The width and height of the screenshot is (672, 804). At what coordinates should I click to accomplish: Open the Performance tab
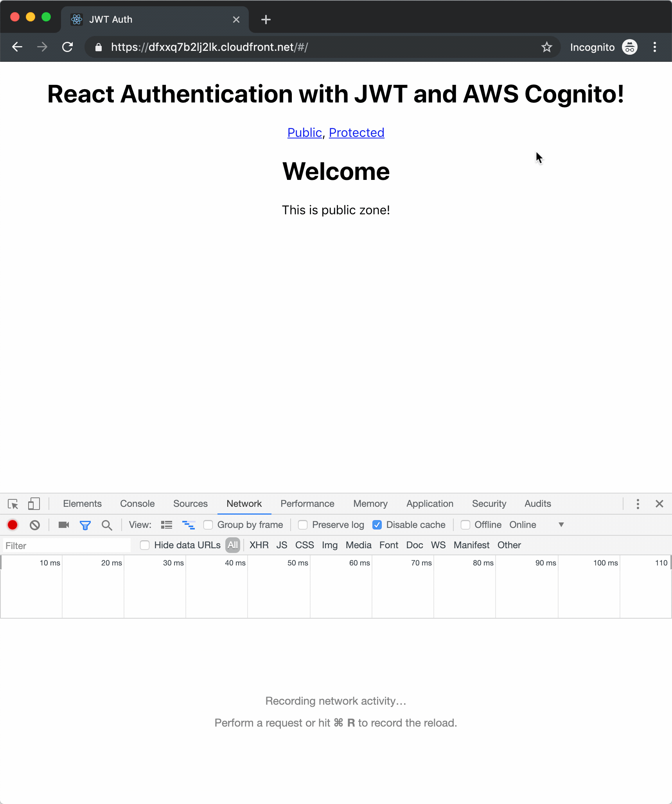tap(307, 504)
